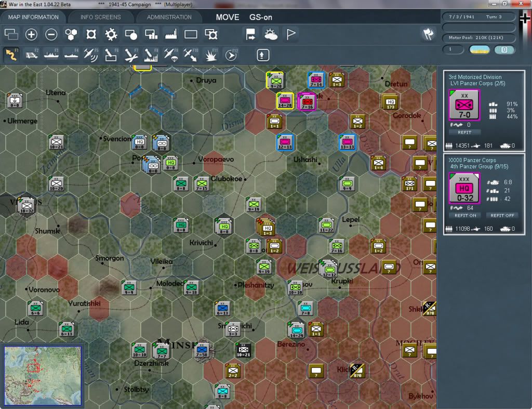This screenshot has width=532, height=409.
Task: Click the rectangle with target icon
Action: pos(211,34)
